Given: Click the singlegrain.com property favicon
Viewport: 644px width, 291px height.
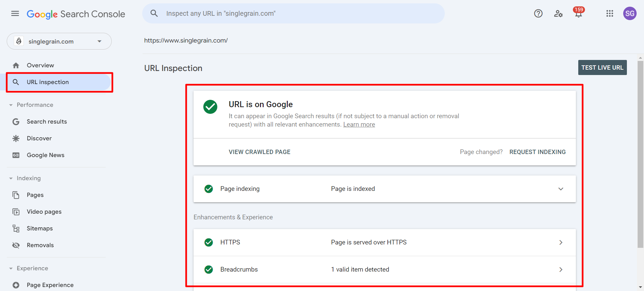Looking at the screenshot, I should click(19, 41).
